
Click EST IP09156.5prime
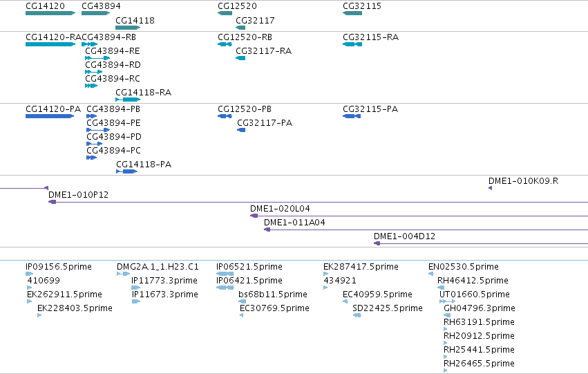point(29,274)
